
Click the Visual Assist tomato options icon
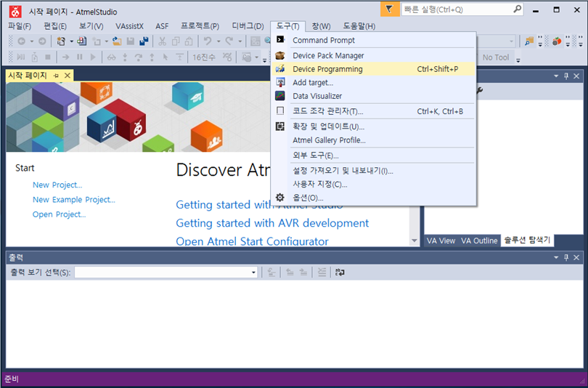557,41
